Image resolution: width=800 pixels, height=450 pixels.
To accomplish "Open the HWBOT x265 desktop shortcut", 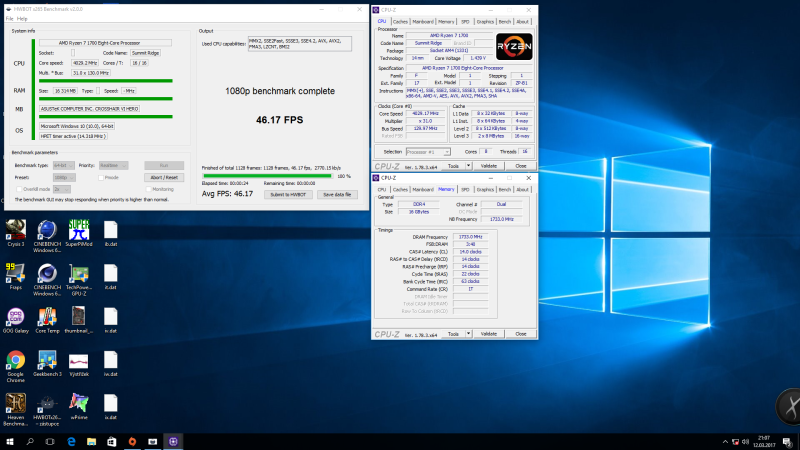I will 47,410.
